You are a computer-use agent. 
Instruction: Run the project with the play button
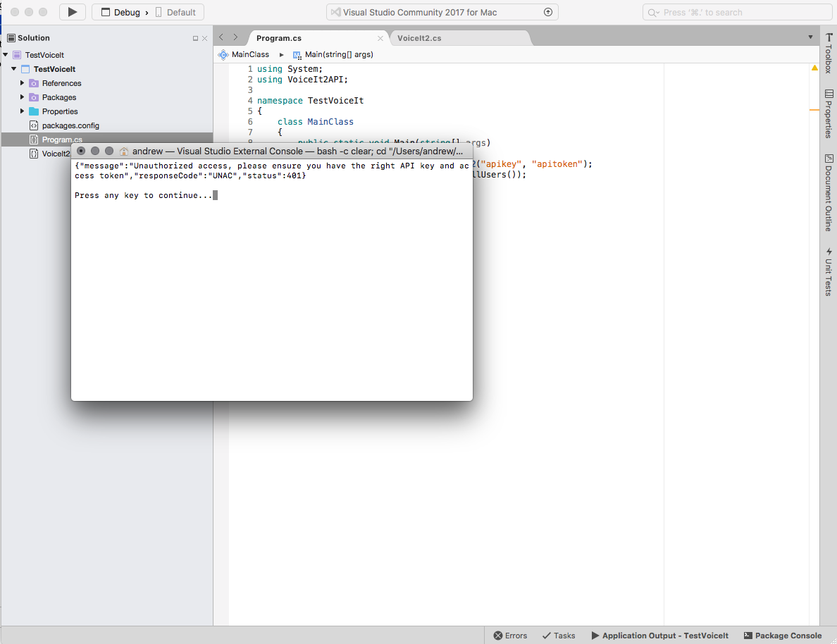coord(73,12)
